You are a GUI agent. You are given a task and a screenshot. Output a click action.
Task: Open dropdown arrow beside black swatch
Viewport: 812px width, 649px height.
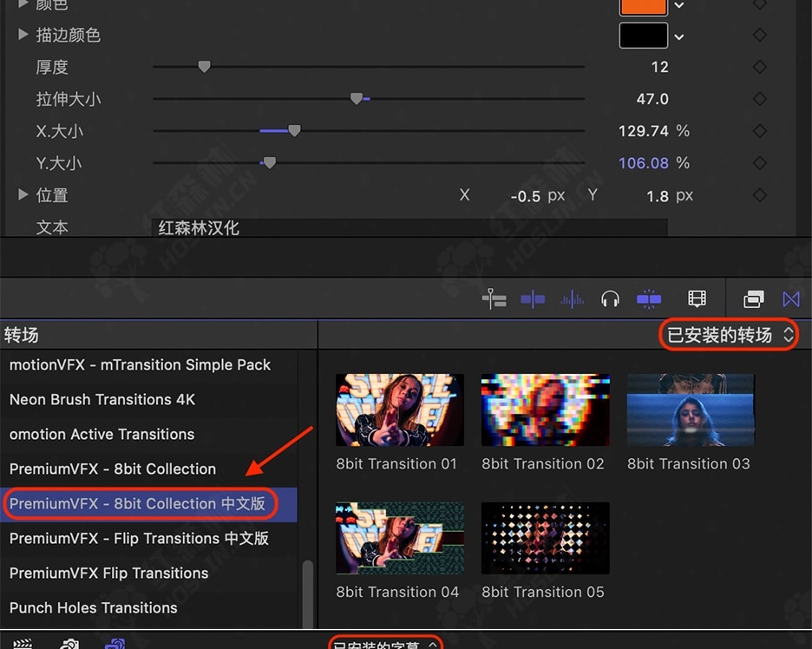click(x=679, y=36)
